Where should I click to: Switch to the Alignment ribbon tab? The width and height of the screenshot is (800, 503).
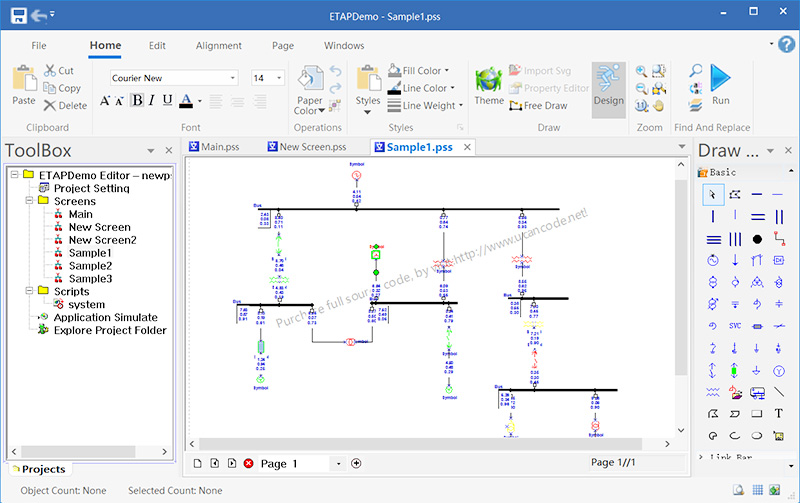point(219,45)
